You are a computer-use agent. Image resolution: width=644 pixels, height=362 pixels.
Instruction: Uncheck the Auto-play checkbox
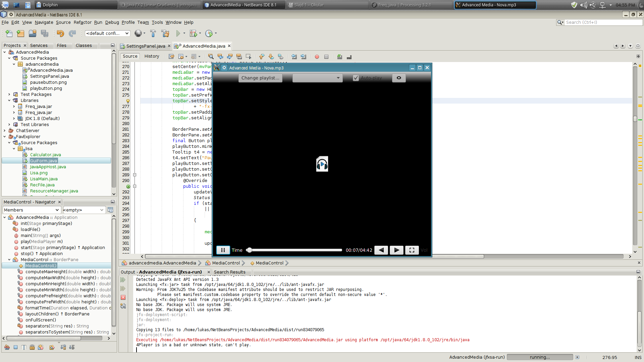[x=356, y=78]
